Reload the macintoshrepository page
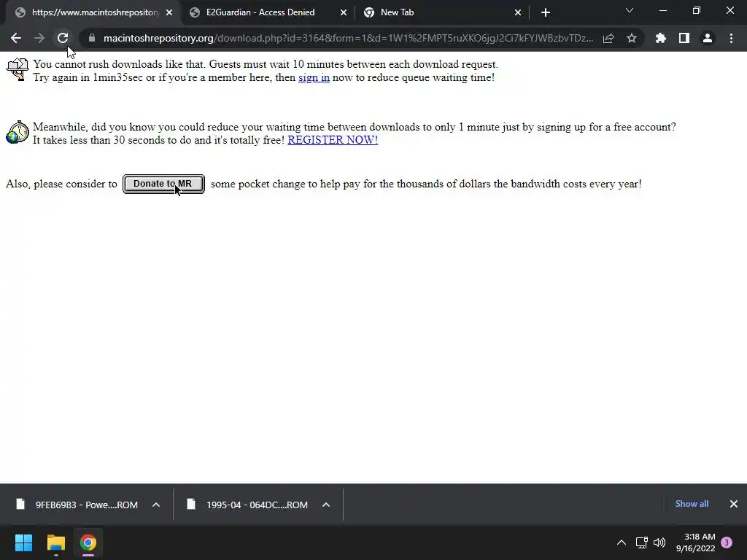The width and height of the screenshot is (747, 560). coord(63,38)
